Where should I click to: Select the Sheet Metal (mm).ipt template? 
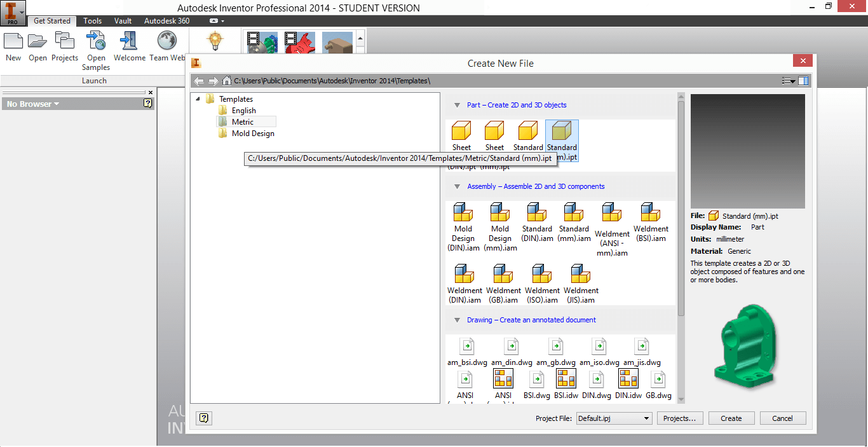[x=494, y=144]
